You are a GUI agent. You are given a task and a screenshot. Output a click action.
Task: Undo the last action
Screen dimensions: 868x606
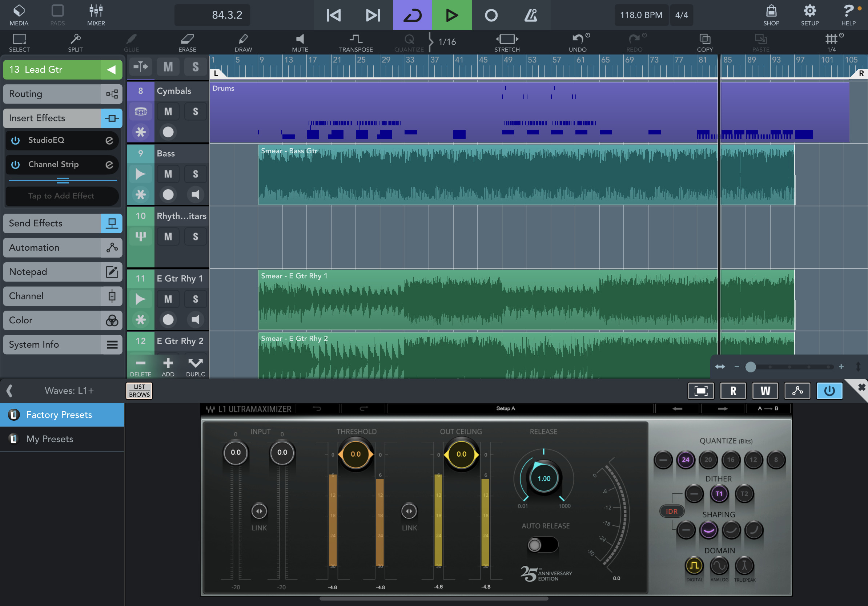[578, 43]
